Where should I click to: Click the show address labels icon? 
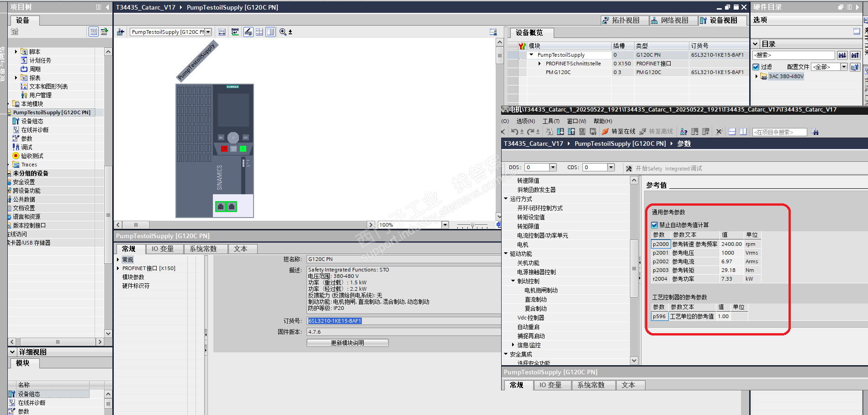point(222,32)
